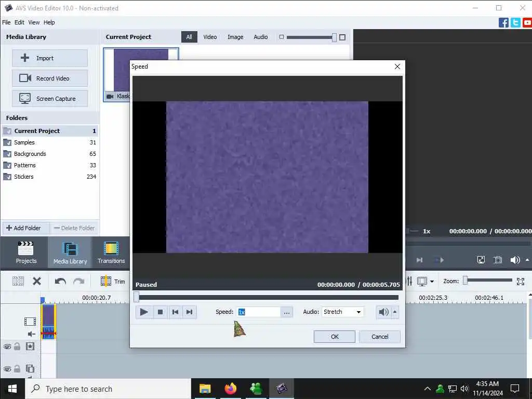The height and width of the screenshot is (399, 532).
Task: Open Firefox from the taskbar
Action: click(230, 389)
